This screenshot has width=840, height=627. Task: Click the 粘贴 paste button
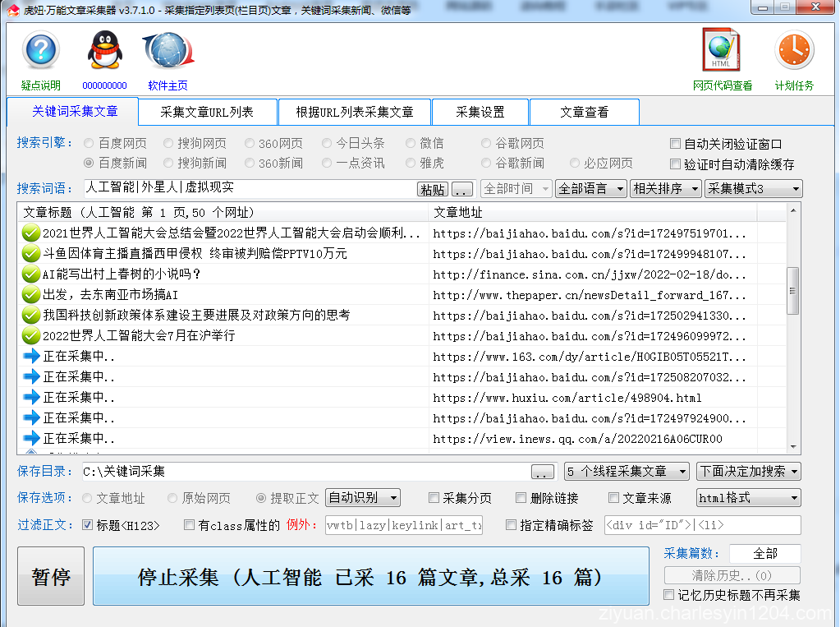click(432, 188)
